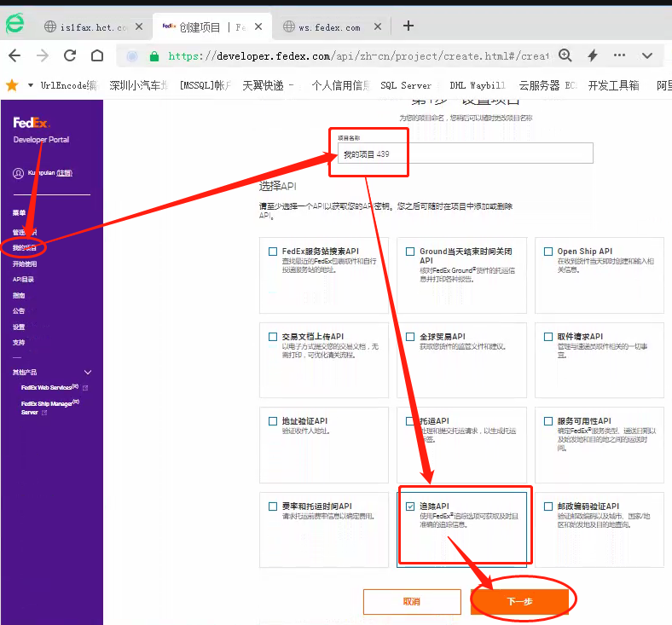
Task: Check the 地址验证API checkbox
Action: tap(273, 421)
